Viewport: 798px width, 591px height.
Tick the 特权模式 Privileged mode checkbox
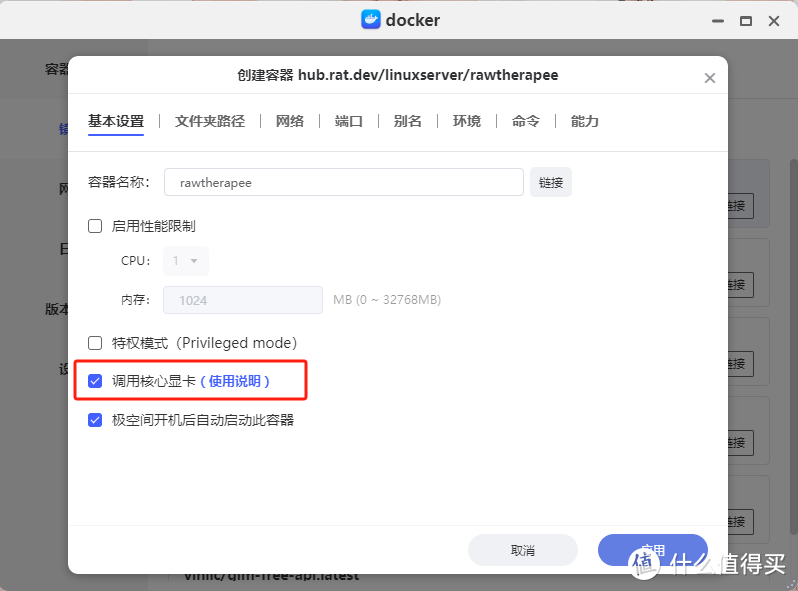click(x=95, y=343)
